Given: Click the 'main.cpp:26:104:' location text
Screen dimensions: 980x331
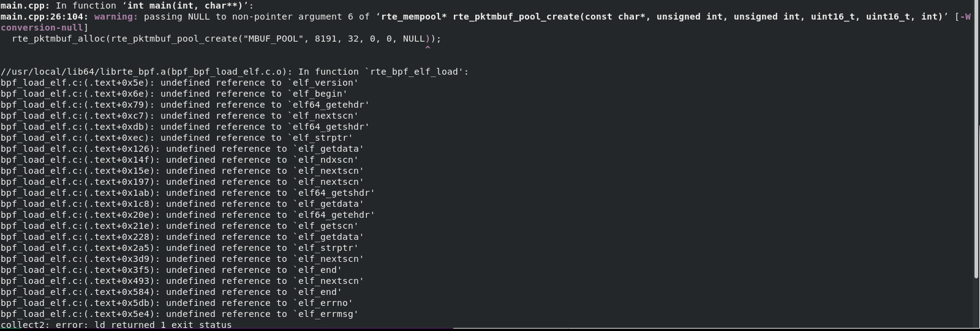Looking at the screenshot, I should point(45,17).
